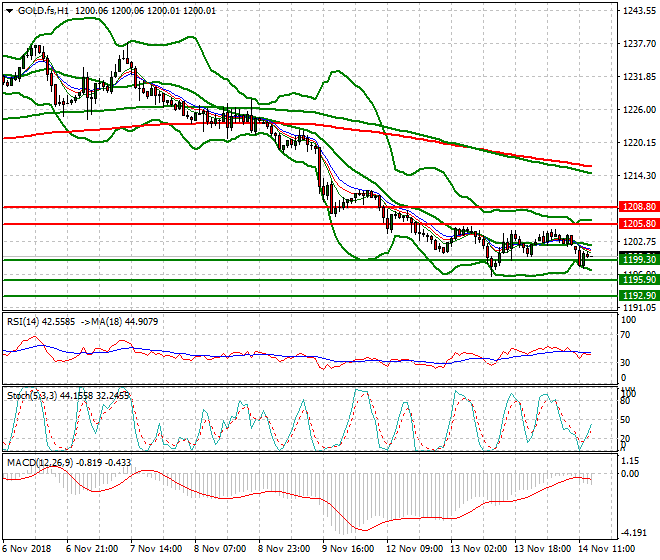Image resolution: width=660 pixels, height=560 pixels.
Task: Select the 6 Nov 2018 time axis label
Action: 27,549
